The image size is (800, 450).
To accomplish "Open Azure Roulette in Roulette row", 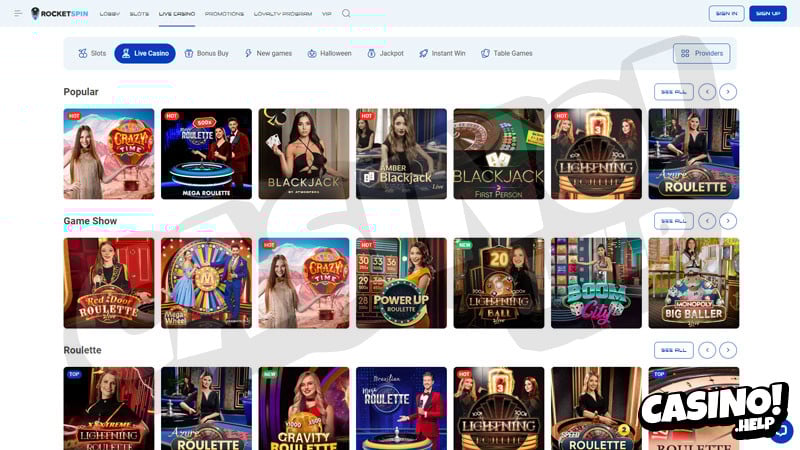I will pos(206,408).
